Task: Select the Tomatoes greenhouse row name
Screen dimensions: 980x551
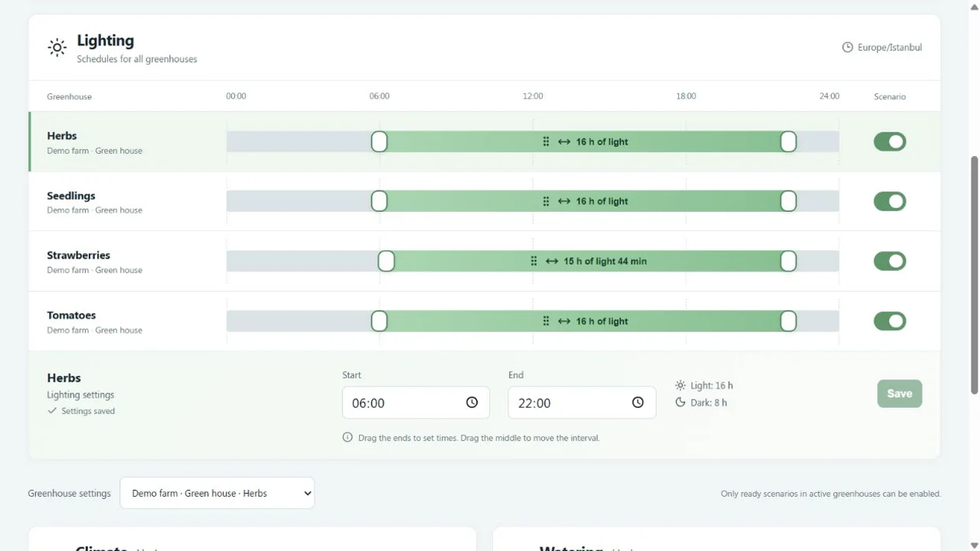Action: pos(71,315)
